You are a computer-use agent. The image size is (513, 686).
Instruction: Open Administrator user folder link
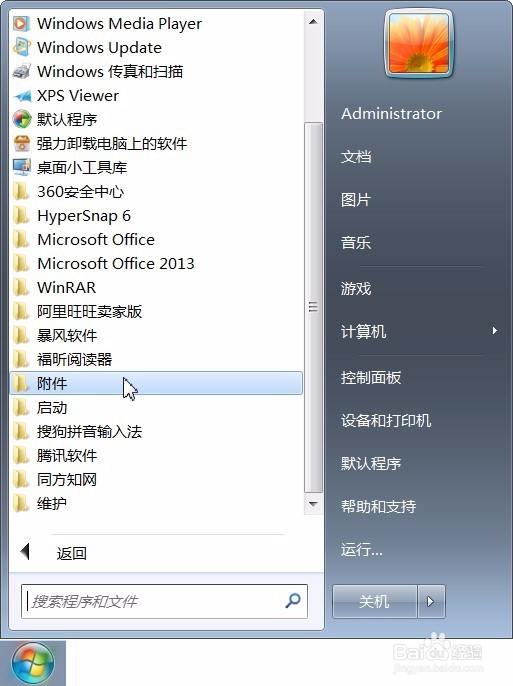[x=391, y=114]
